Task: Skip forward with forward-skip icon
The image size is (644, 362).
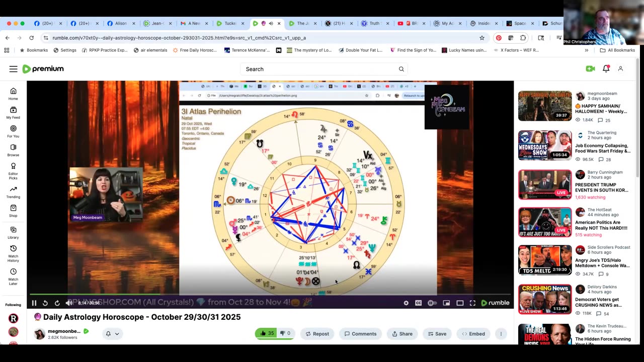Action: click(x=57, y=303)
